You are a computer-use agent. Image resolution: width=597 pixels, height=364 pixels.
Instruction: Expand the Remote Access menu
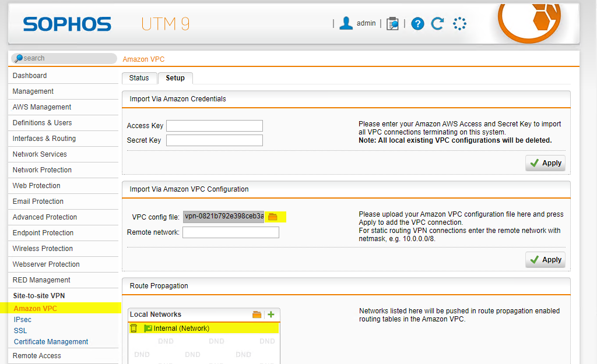click(37, 356)
